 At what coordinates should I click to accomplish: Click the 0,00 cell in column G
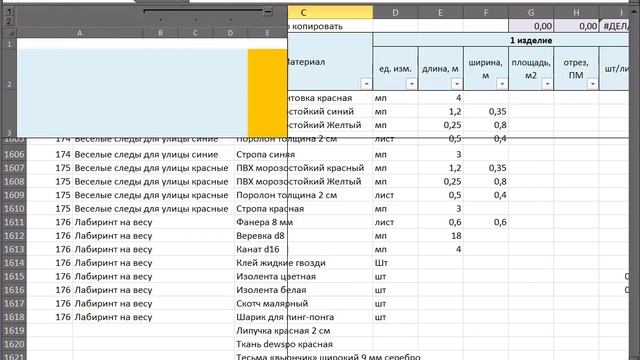531,26
